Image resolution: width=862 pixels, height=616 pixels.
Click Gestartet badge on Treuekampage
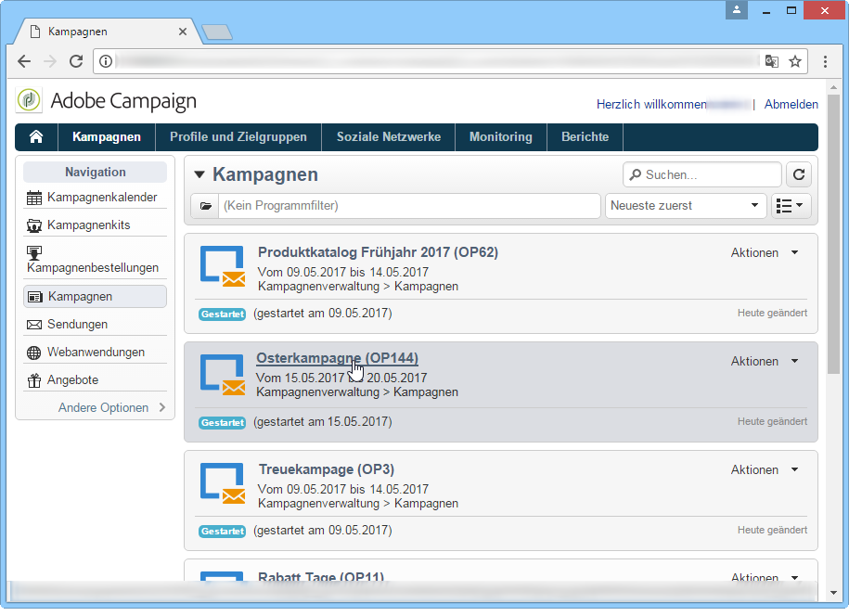[x=222, y=532]
